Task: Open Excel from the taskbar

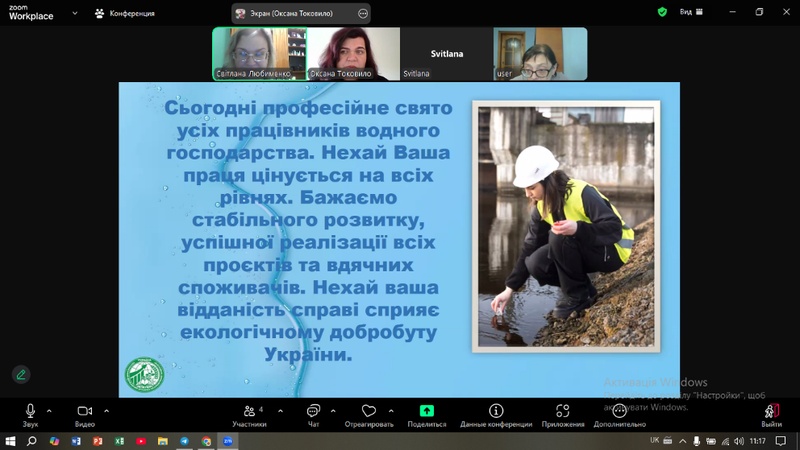Action: (x=119, y=441)
